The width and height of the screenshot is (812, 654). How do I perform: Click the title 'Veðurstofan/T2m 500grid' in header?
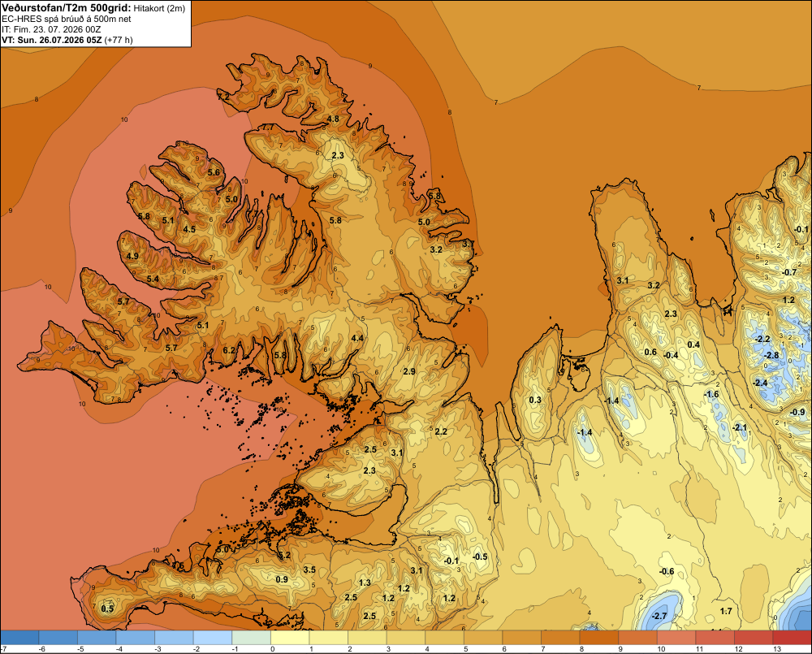(66, 7)
